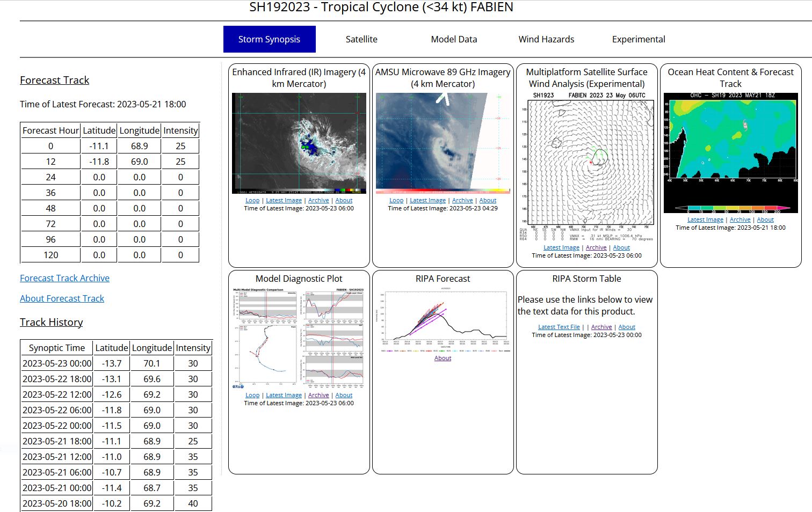Switch to the Satellite tab
Screen dimensions: 812x512
(x=361, y=39)
